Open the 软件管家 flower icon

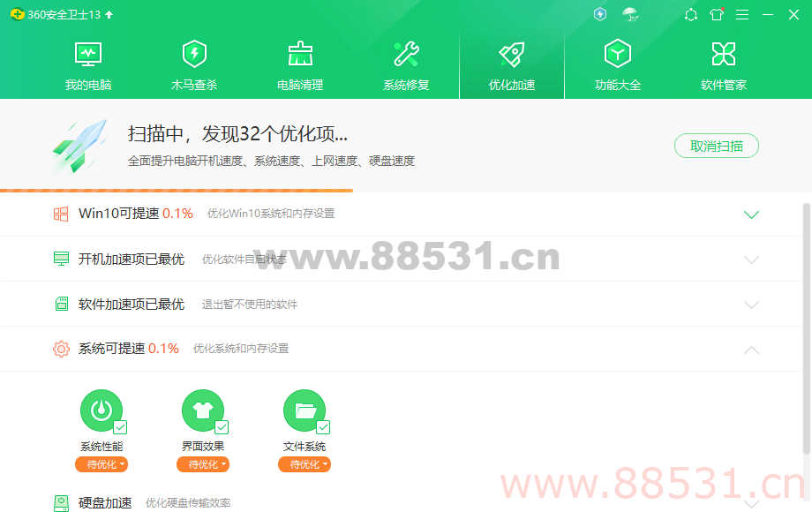pyautogui.click(x=724, y=54)
